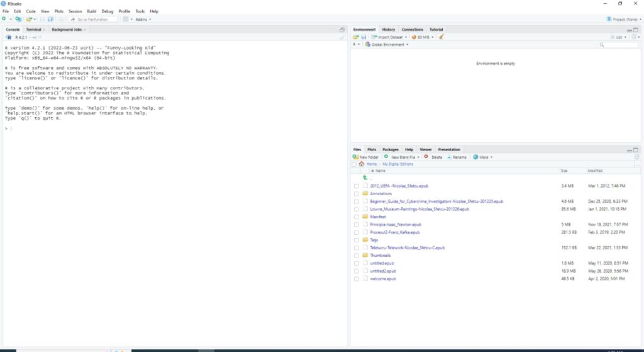Screen dimensions: 644x352
Task: Switch to the History tab
Action: pyautogui.click(x=388, y=30)
